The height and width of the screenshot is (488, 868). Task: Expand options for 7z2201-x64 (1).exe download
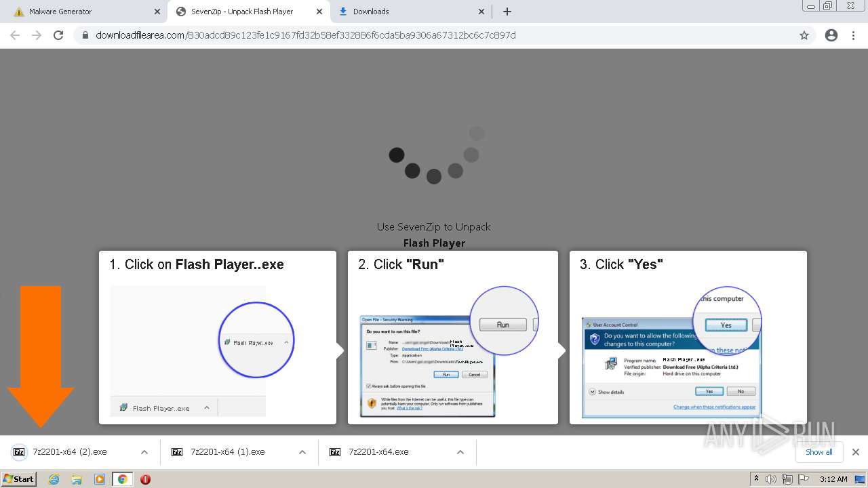[x=302, y=452]
